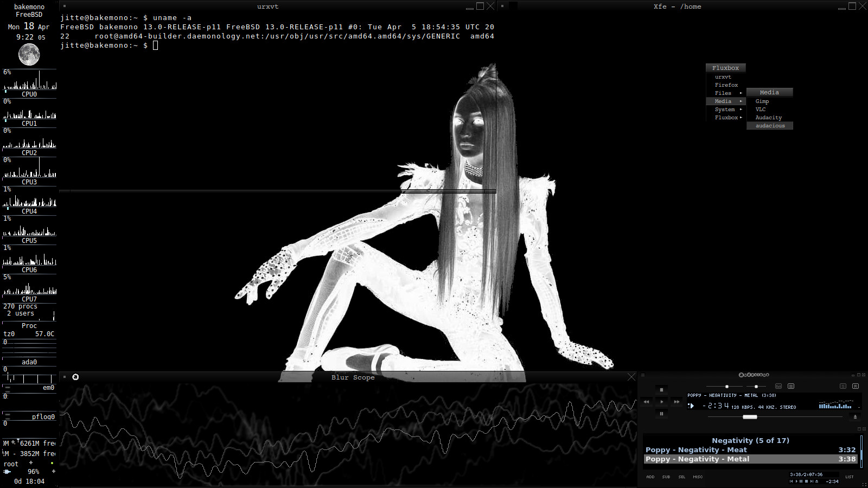This screenshot has width=868, height=488.
Task: Launch Audacity from the Media submenu
Action: 769,118
